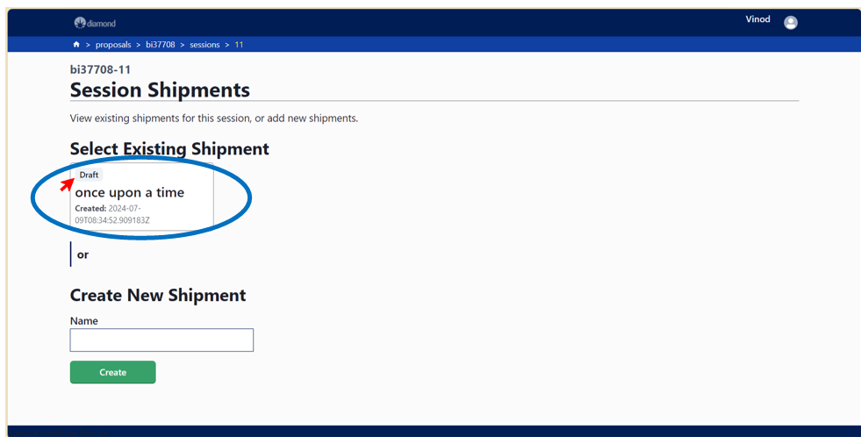This screenshot has height=444, width=868.
Task: Open the proposals breadcrumb link
Action: click(x=113, y=45)
